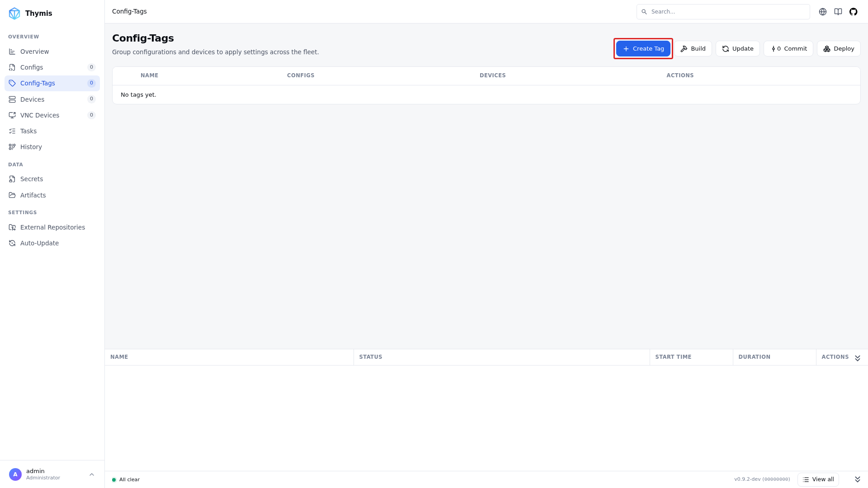Click View all tasks button
Viewport: 868px width, 488px height.
coord(818,479)
